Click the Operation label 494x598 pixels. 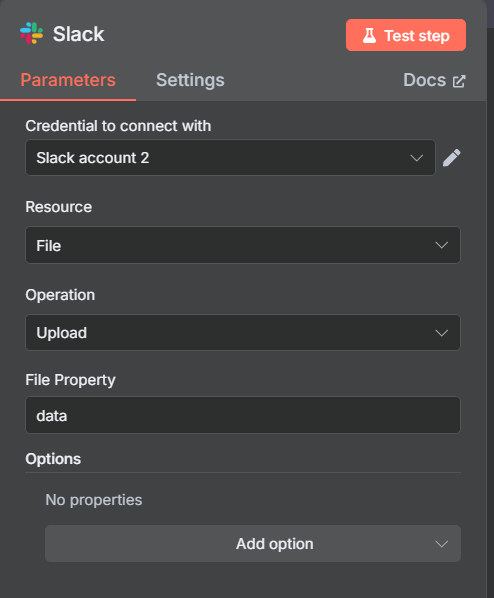point(60,295)
